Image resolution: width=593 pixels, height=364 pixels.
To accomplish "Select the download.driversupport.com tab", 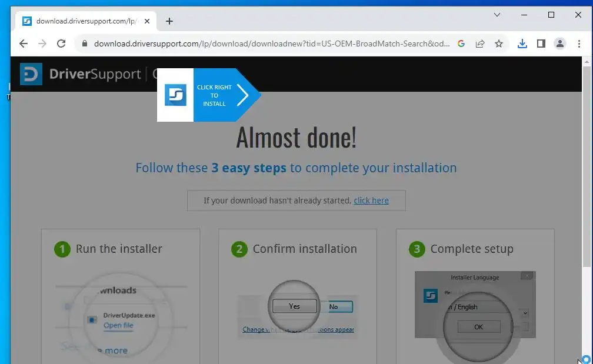I will 86,21.
